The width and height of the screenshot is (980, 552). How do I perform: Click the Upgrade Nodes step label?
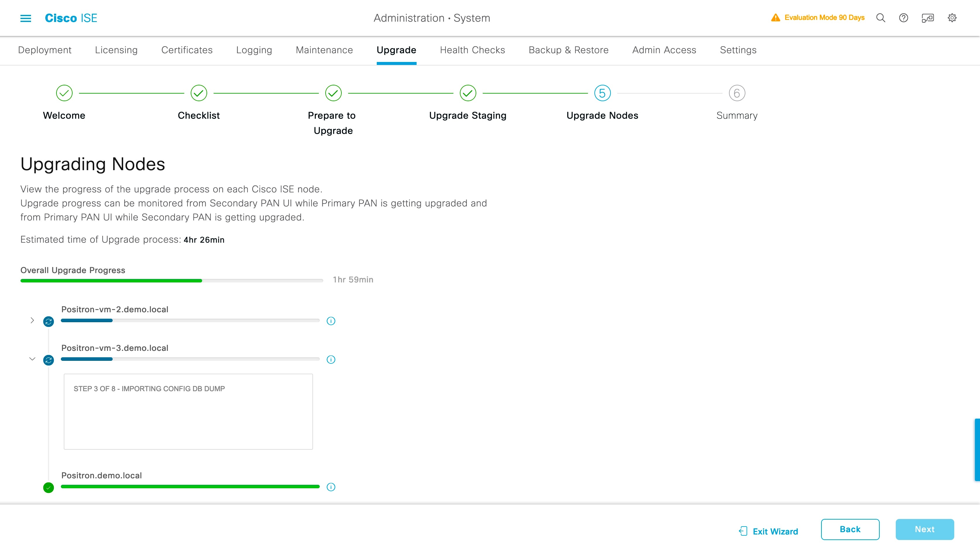coord(602,115)
